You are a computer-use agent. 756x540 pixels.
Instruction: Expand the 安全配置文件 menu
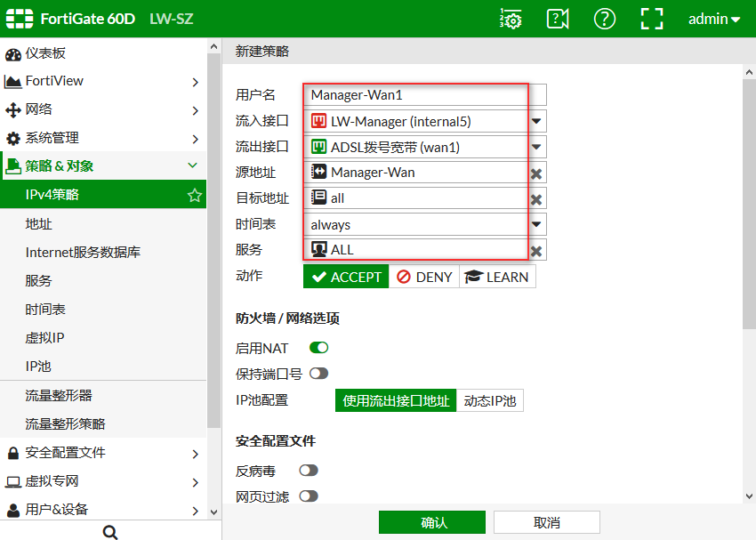[196, 455]
